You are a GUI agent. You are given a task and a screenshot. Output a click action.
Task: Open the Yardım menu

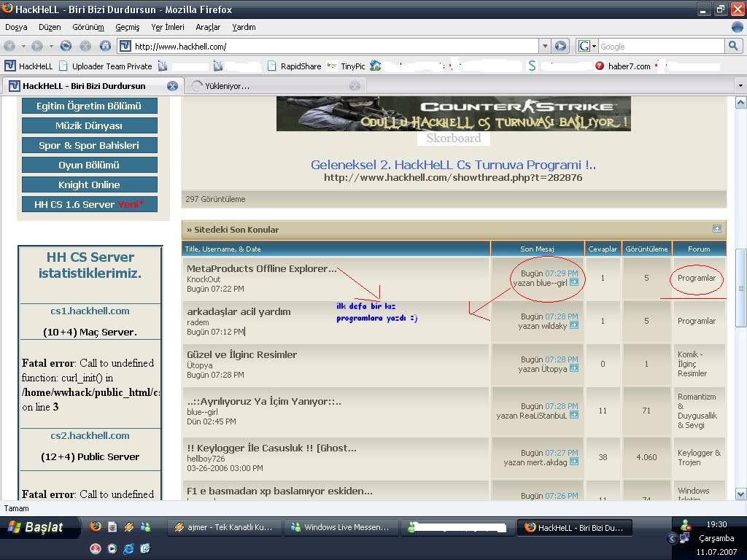click(x=244, y=27)
